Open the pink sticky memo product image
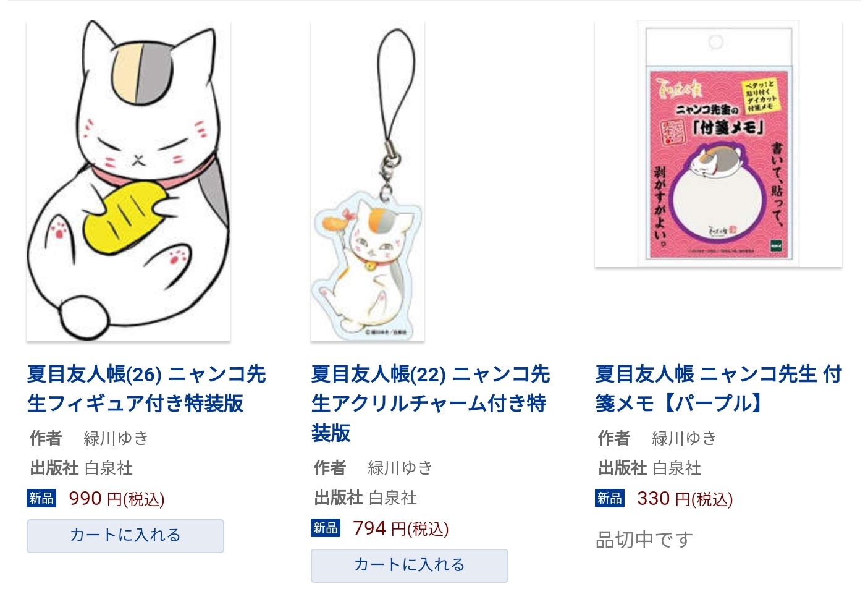The width and height of the screenshot is (868, 589). click(718, 143)
